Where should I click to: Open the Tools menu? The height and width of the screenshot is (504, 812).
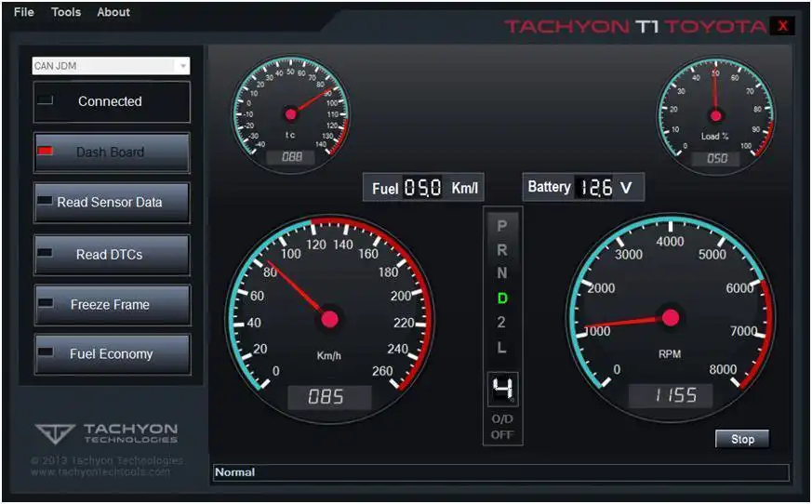(x=66, y=12)
